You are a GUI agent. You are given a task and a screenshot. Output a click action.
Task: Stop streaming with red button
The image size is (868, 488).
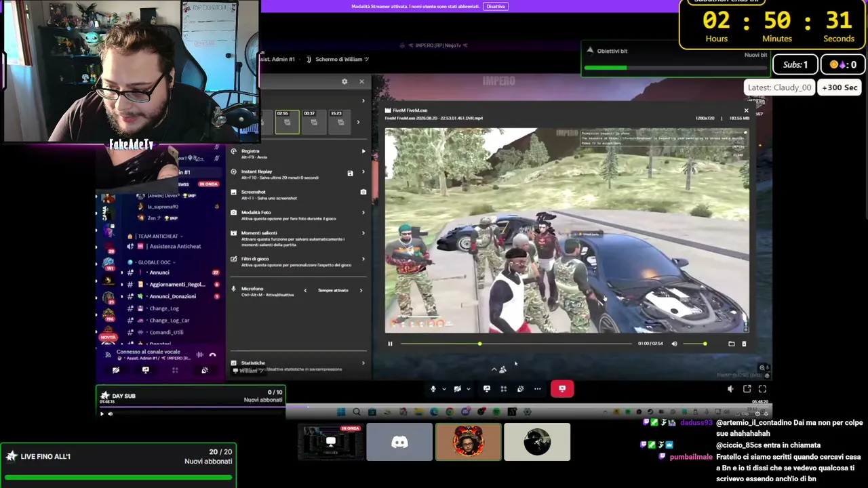tap(562, 389)
